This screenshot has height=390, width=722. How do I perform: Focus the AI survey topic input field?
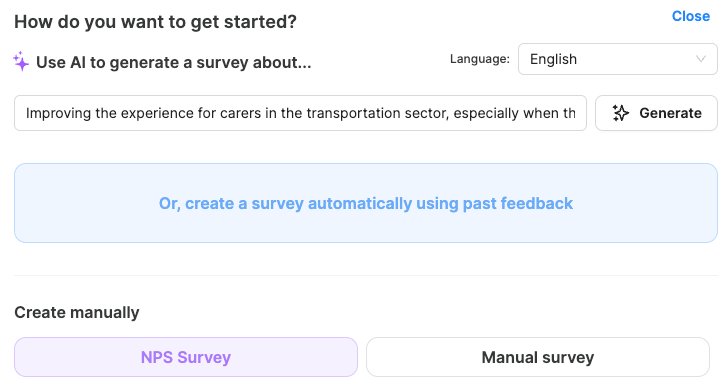click(300, 113)
